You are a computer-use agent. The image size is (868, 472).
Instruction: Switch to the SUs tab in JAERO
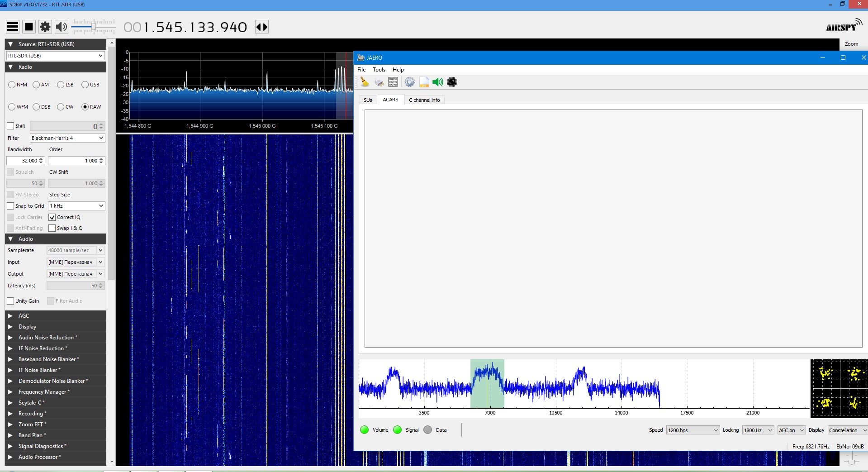pyautogui.click(x=368, y=100)
